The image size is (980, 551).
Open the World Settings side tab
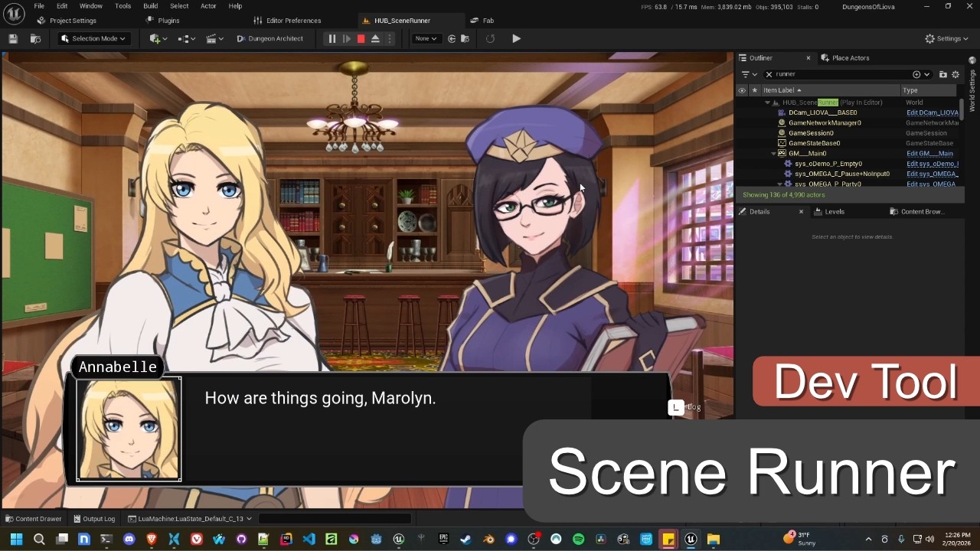(x=973, y=85)
